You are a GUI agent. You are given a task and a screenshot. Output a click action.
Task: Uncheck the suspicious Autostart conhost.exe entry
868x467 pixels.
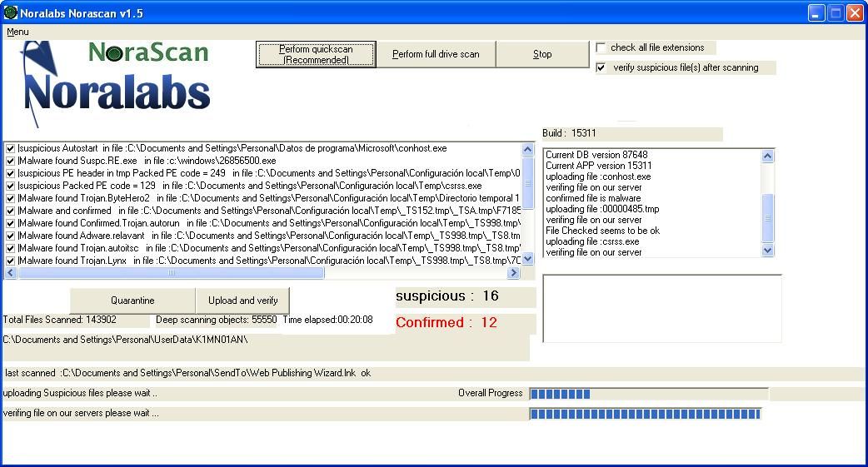point(10,148)
